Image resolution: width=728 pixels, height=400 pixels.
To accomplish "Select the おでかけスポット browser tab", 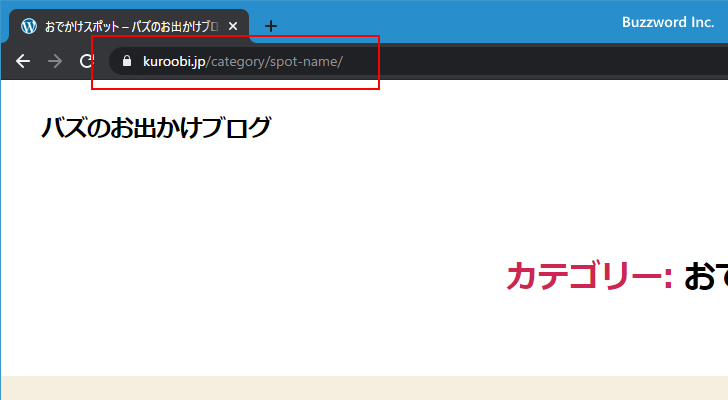I will [129, 26].
